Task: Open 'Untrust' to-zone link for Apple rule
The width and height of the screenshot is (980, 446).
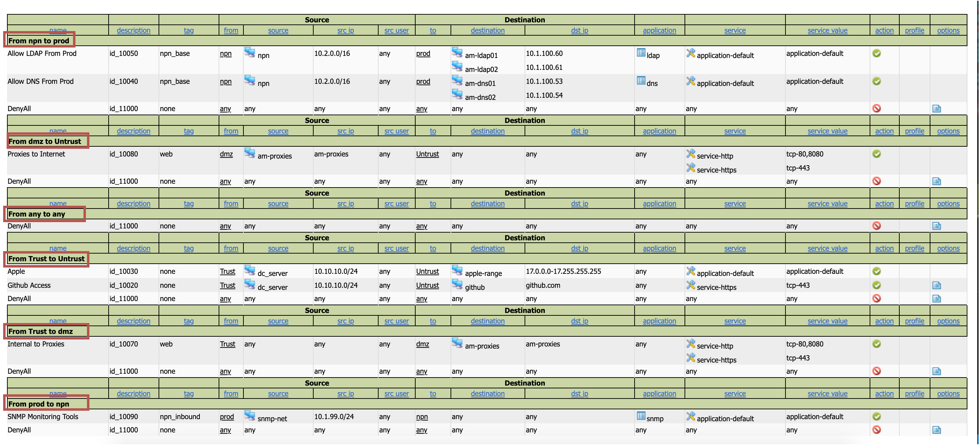Action: [x=427, y=271]
